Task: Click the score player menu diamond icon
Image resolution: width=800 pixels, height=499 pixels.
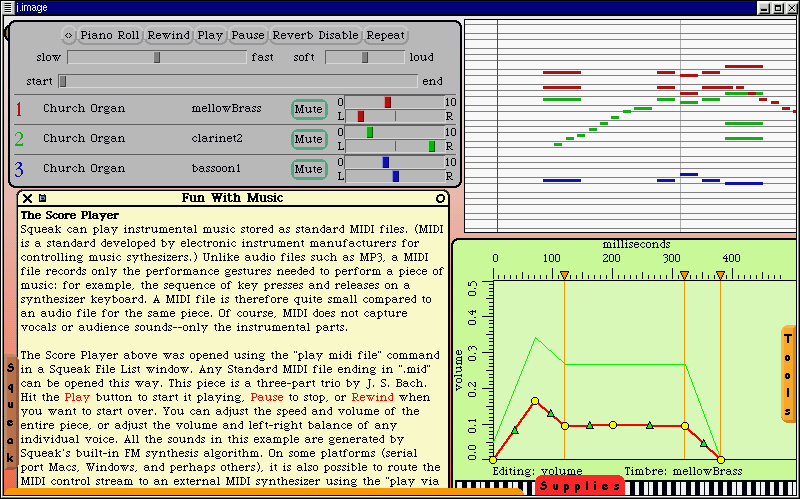Action: pos(68,35)
